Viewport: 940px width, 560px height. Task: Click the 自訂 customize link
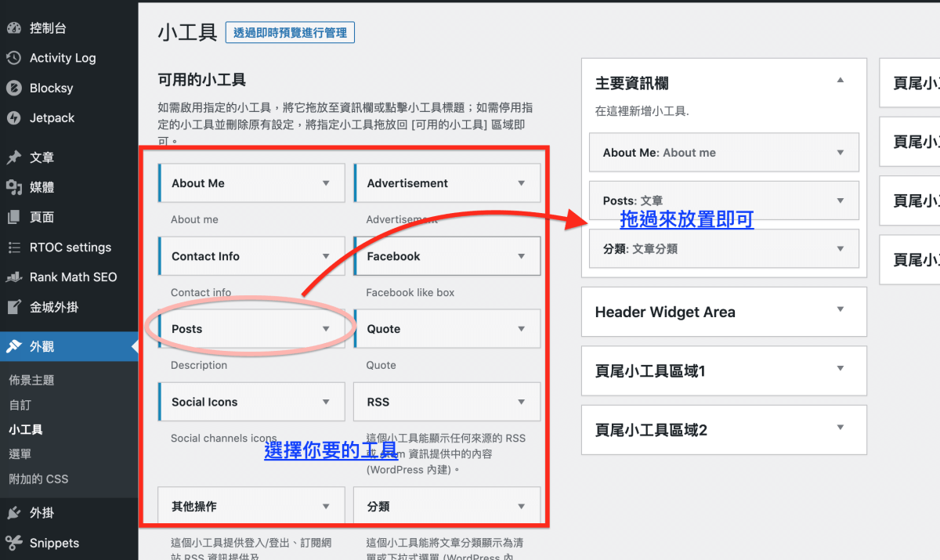coord(20,405)
